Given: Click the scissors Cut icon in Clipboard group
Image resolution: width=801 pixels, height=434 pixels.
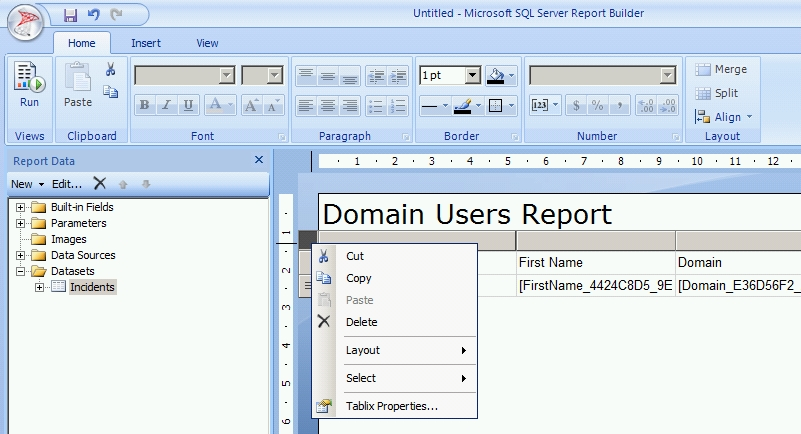Looking at the screenshot, I should 111,70.
